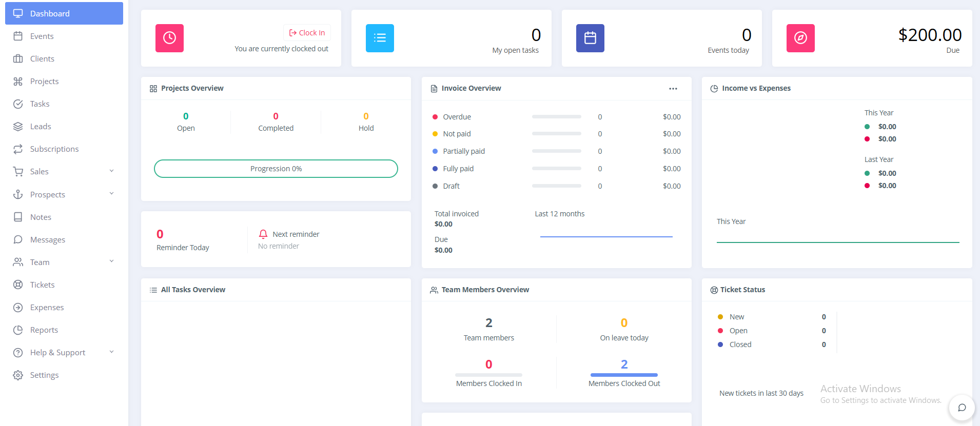Click the Settings gear icon in sidebar
This screenshot has height=426, width=980.
(18, 375)
